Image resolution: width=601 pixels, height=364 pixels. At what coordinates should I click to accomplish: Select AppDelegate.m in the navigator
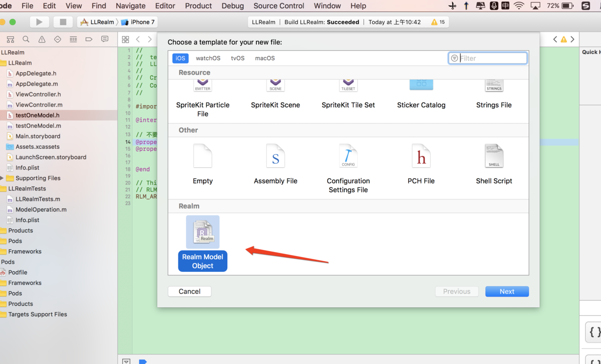click(x=36, y=84)
